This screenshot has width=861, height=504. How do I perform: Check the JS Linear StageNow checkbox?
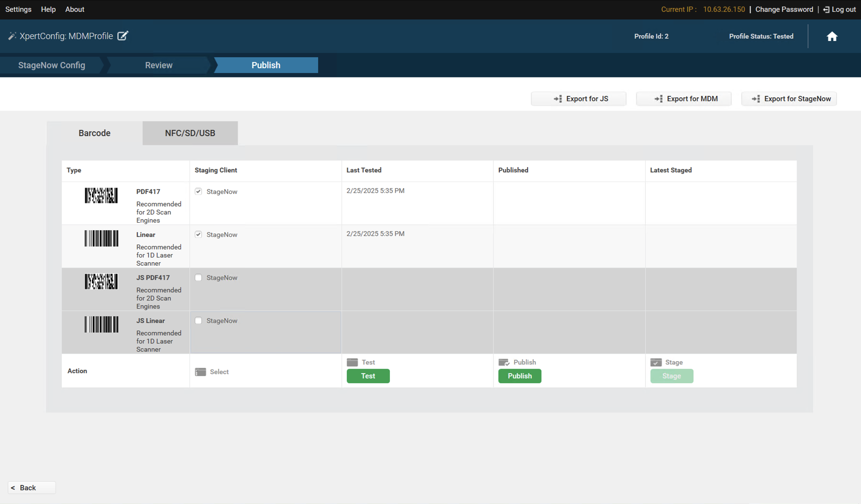198,320
